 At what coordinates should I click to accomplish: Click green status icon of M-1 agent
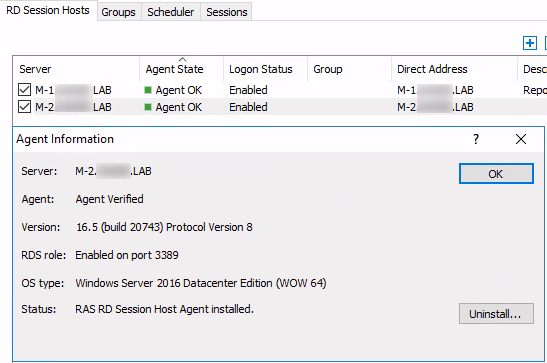click(x=148, y=90)
